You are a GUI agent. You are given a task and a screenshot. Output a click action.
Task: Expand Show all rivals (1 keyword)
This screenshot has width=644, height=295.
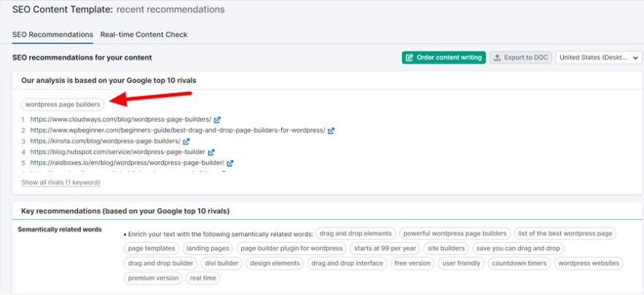(60, 182)
